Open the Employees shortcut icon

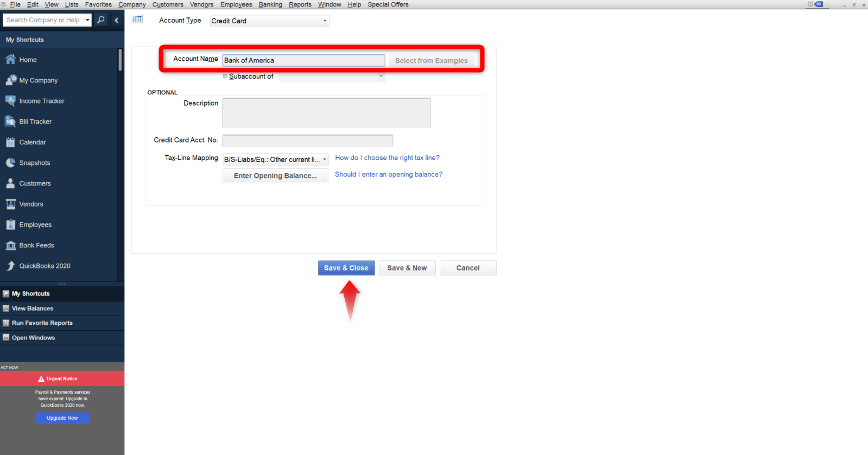pos(10,225)
